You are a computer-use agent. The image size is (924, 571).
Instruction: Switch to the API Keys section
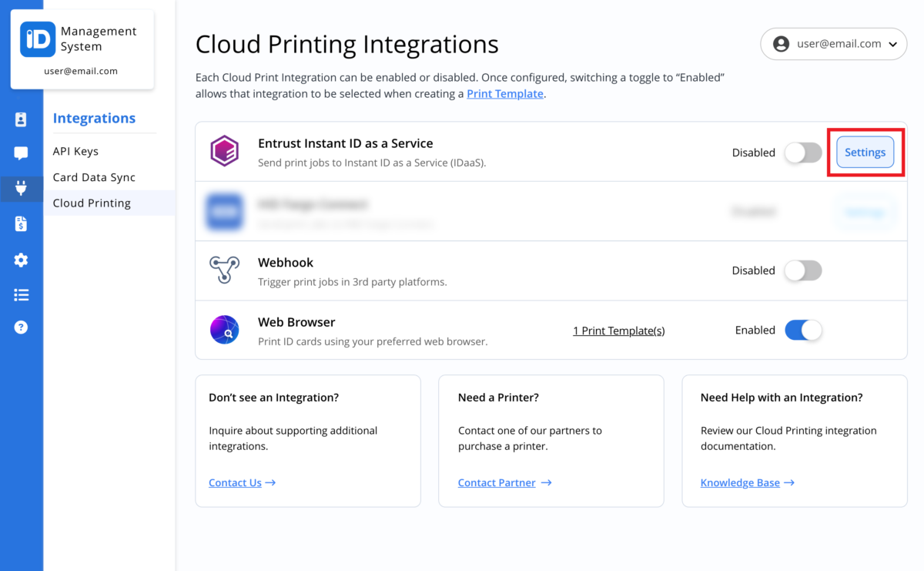coord(75,151)
